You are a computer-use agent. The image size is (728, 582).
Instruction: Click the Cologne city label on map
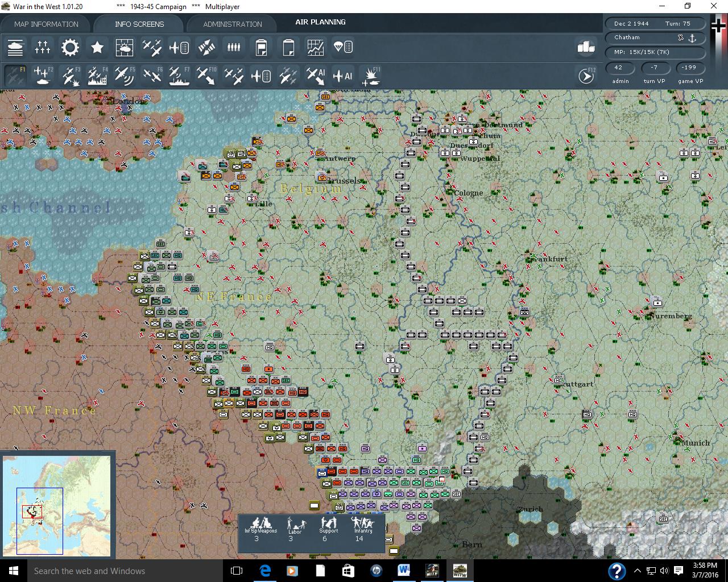(469, 193)
